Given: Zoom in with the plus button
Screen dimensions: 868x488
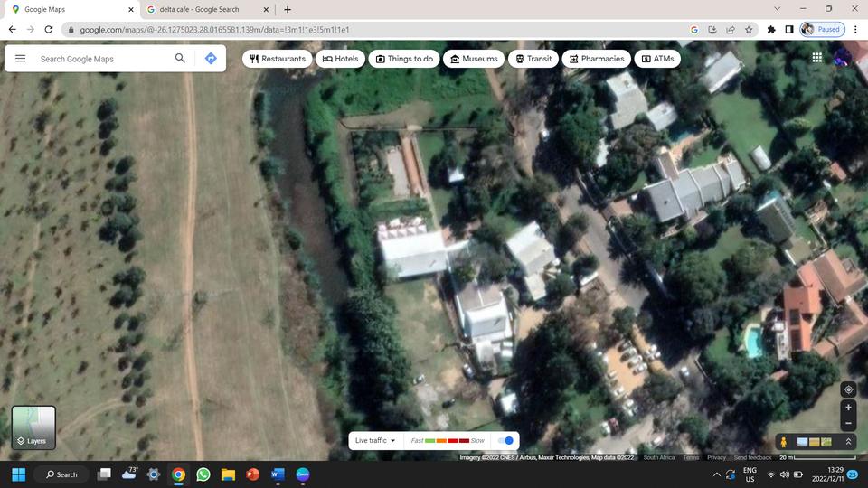Looking at the screenshot, I should click(x=848, y=408).
